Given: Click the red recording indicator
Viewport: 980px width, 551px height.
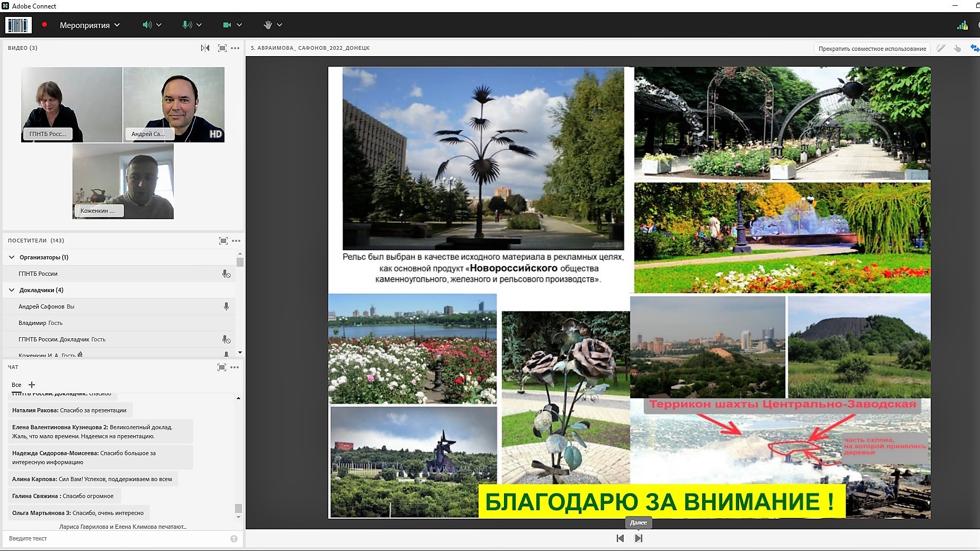Looking at the screenshot, I should pyautogui.click(x=44, y=24).
